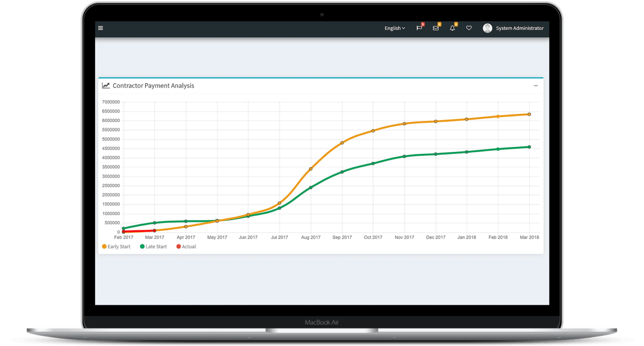Click the Late Start point at Aug 2017
Image resolution: width=644 pixels, height=346 pixels.
tap(311, 188)
